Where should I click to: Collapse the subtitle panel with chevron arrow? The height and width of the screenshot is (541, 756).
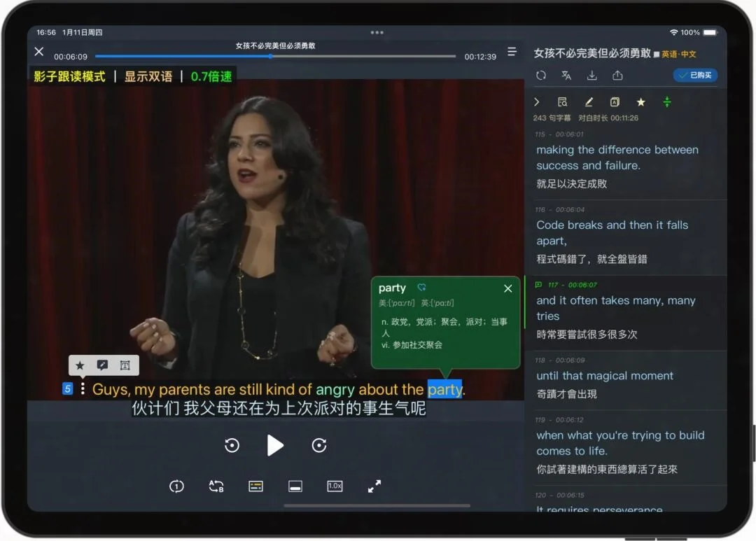coord(537,101)
